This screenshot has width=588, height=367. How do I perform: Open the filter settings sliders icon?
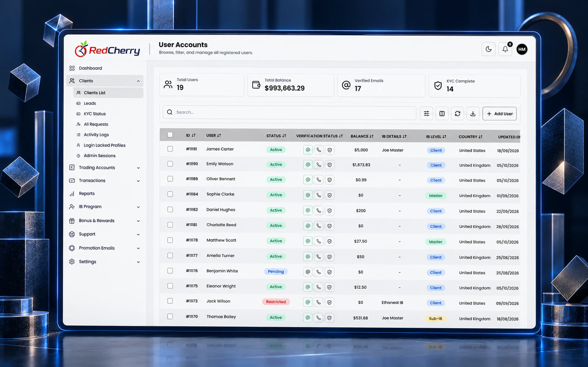pos(427,113)
